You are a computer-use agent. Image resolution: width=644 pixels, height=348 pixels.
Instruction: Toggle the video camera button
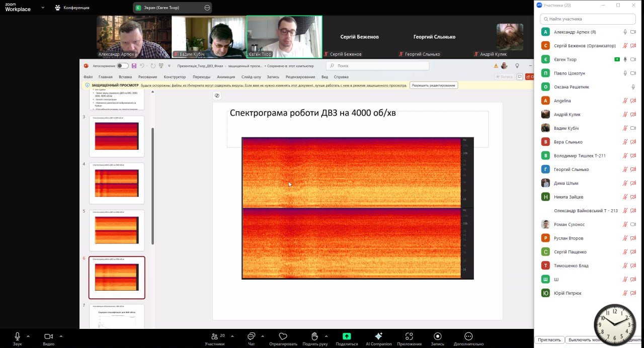click(48, 336)
